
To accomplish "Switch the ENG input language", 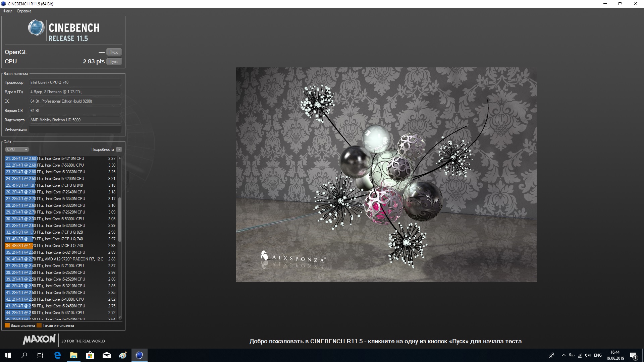I will click(598, 355).
